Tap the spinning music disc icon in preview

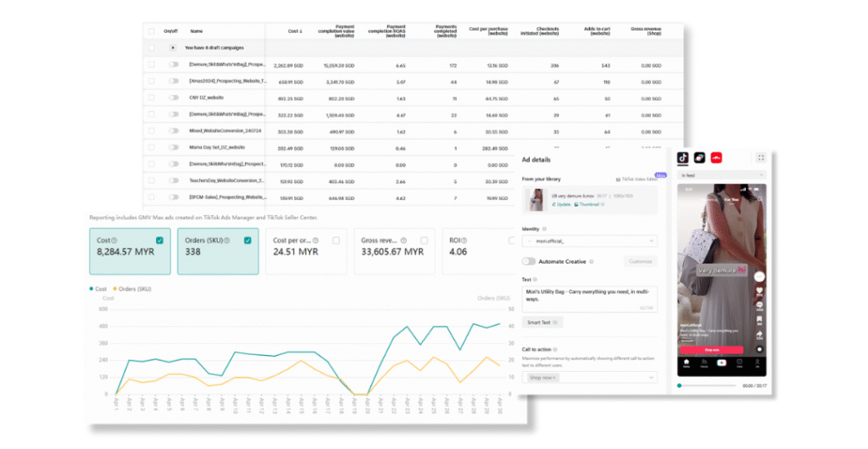(759, 350)
